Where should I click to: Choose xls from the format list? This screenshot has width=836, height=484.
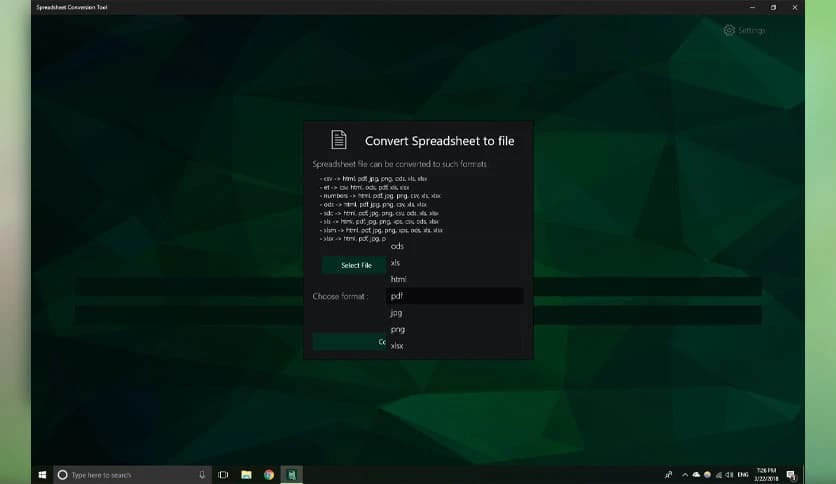[454, 263]
